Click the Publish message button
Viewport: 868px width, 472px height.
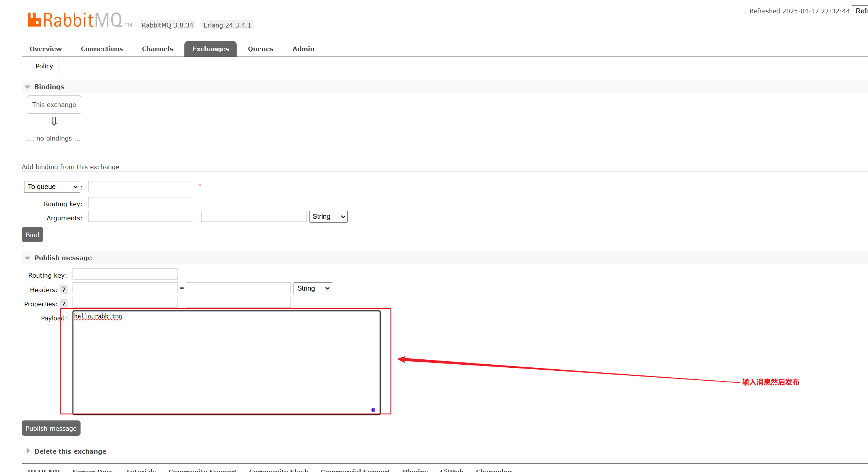click(x=51, y=428)
